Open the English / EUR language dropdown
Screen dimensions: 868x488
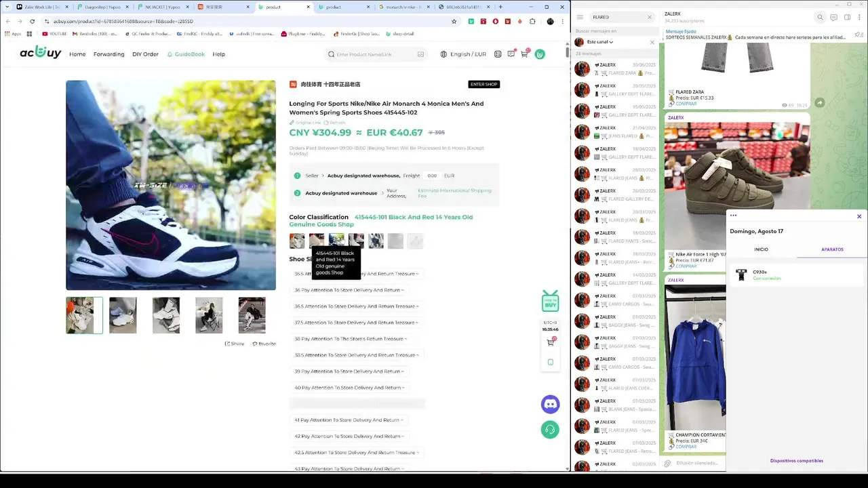463,54
